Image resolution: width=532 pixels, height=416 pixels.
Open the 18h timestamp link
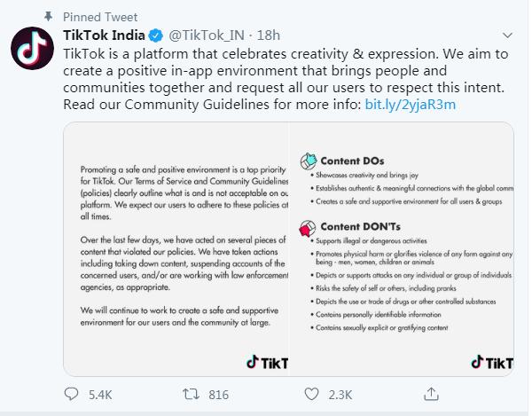[x=268, y=35]
